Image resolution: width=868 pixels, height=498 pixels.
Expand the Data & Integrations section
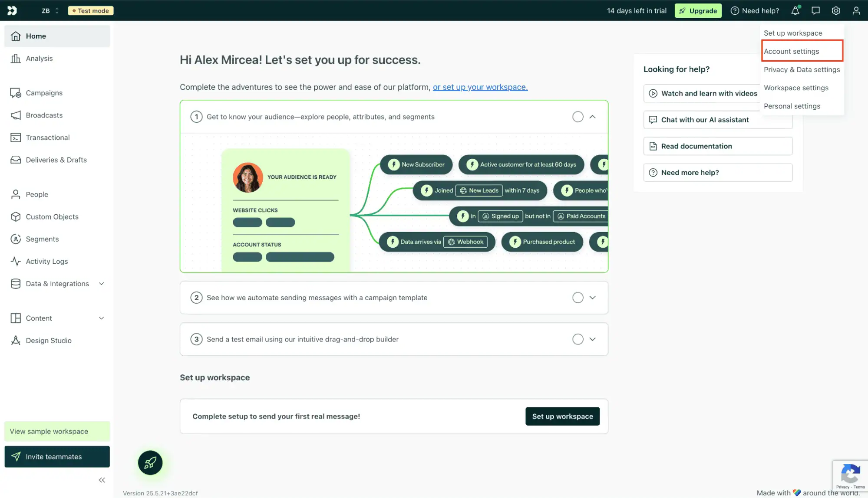point(102,283)
